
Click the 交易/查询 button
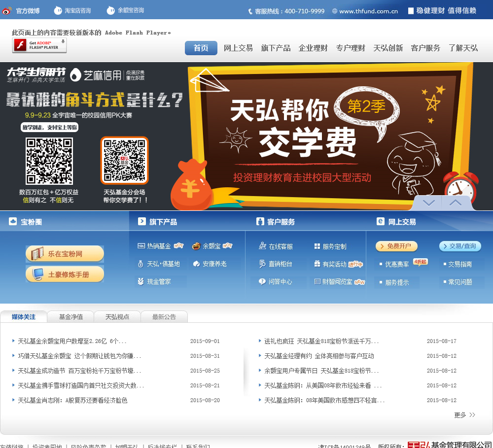pyautogui.click(x=460, y=246)
